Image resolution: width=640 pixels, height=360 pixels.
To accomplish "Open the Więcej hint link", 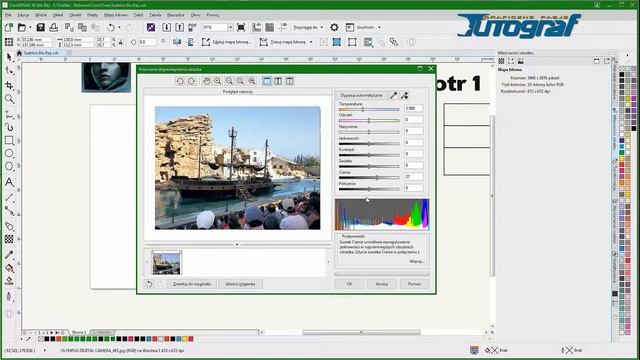I will tap(417, 261).
